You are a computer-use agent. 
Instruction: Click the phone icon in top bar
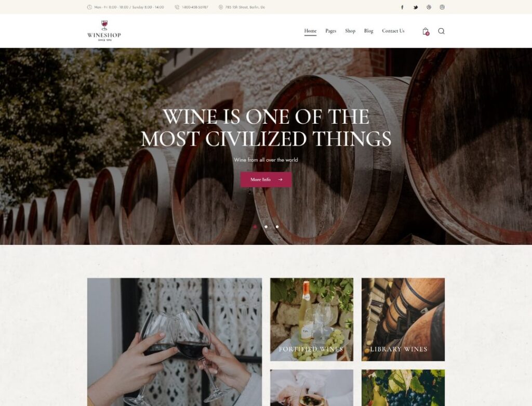(177, 7)
